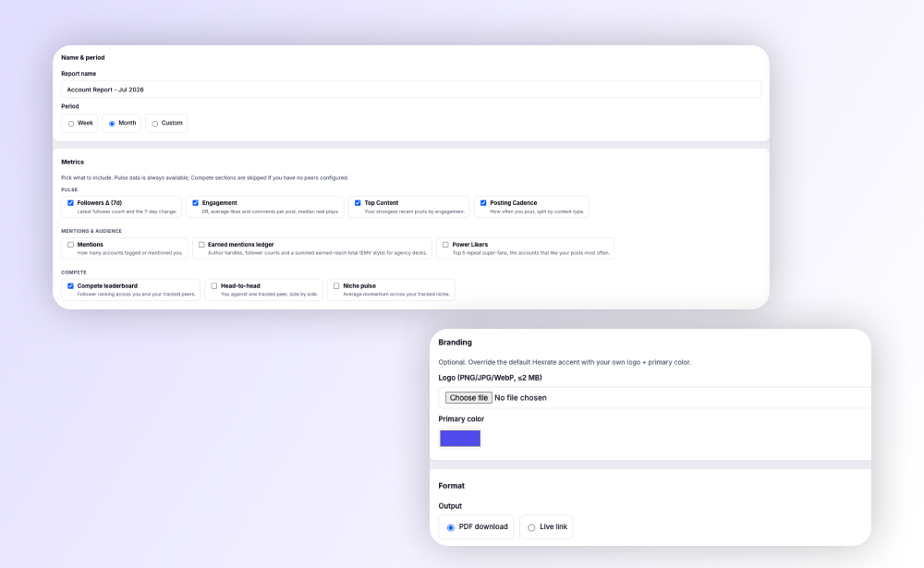Viewport: 924px width, 568px height.
Task: Uncheck the Engagement metric checkbox
Action: [x=196, y=202]
